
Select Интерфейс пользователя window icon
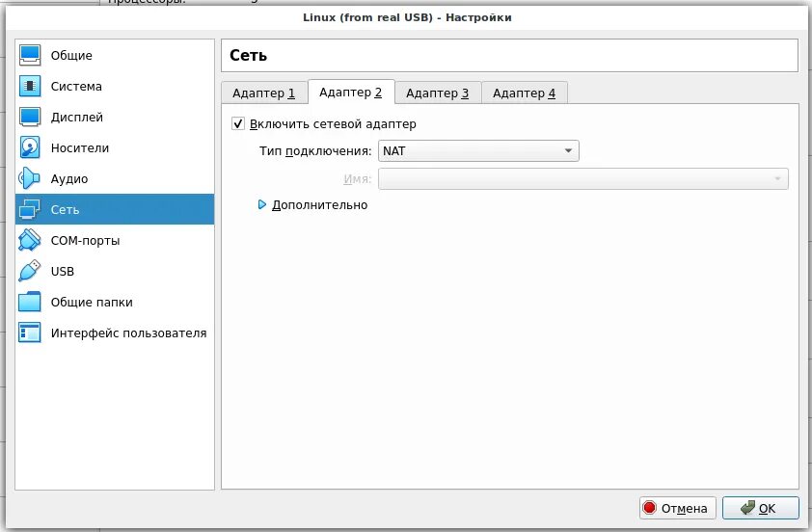[30, 332]
